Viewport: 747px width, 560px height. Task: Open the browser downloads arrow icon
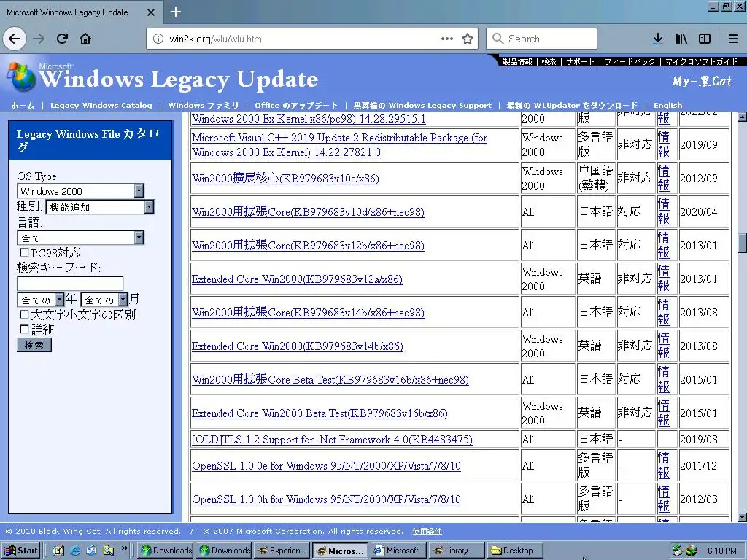658,39
